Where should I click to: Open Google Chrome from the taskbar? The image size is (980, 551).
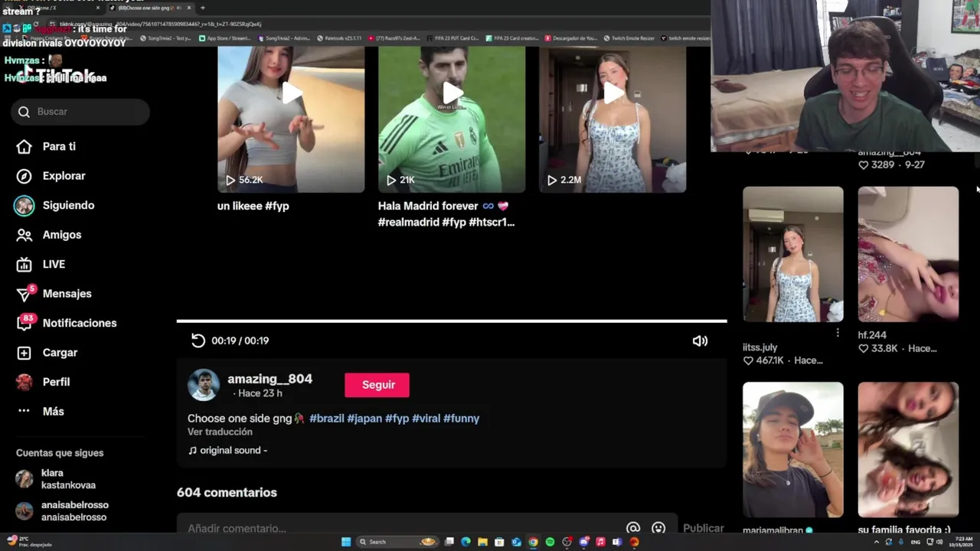533,542
